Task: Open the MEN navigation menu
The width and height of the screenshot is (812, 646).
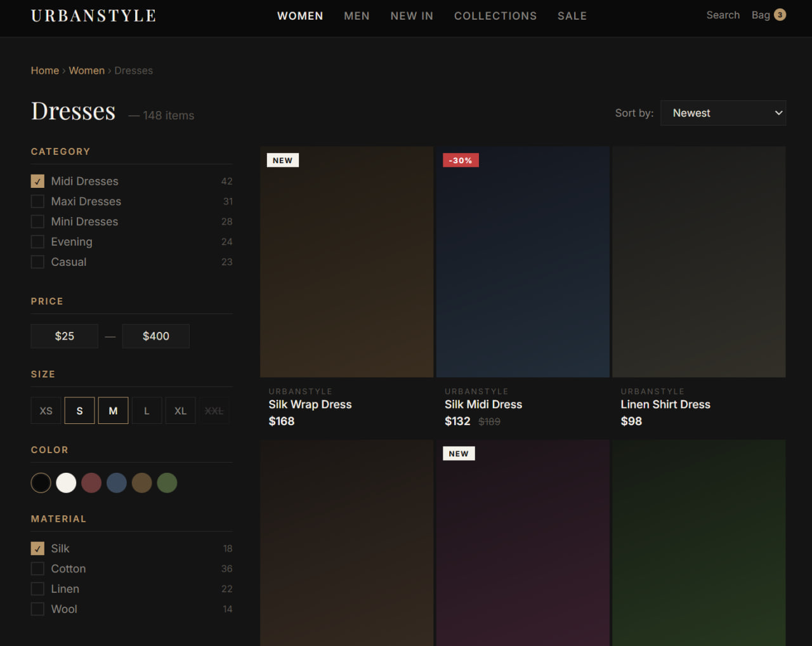Action: pos(357,16)
